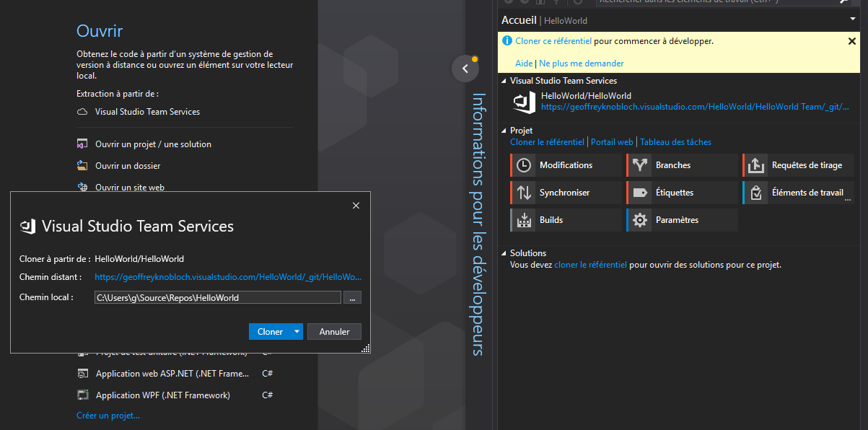Open the Modifications tile in Team Explorer
The image size is (868, 430).
pyautogui.click(x=566, y=165)
